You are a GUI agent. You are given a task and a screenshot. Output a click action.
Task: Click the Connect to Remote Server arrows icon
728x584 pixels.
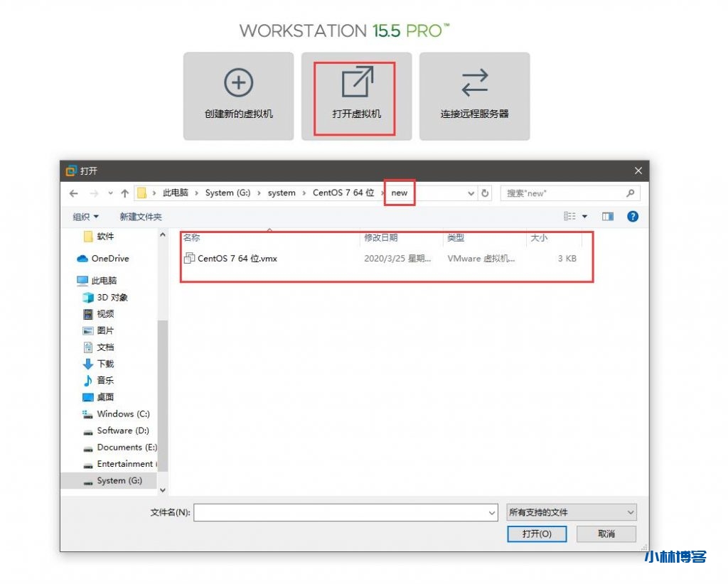tap(474, 83)
